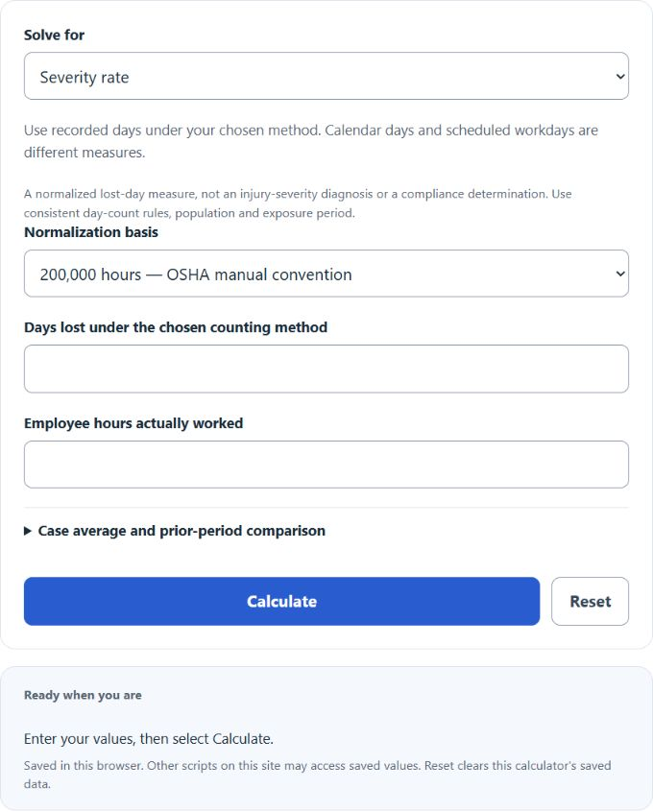The width and height of the screenshot is (653, 812).
Task: Click the Solve for label
Action: click(54, 35)
